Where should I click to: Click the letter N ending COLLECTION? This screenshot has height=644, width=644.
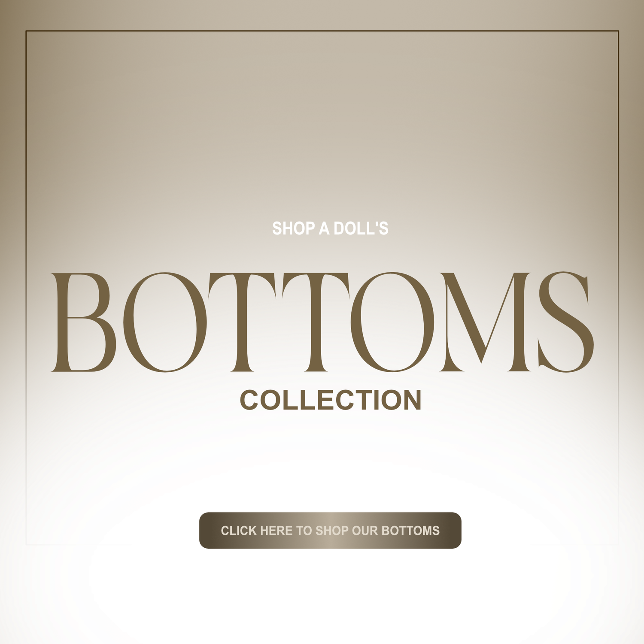coord(412,400)
